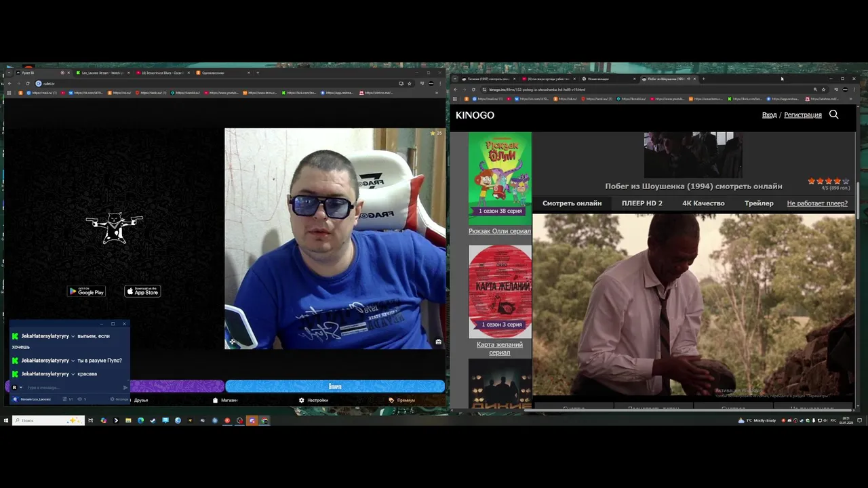The width and height of the screenshot is (868, 488).
Task: Open the Вход login link
Action: coord(769,115)
